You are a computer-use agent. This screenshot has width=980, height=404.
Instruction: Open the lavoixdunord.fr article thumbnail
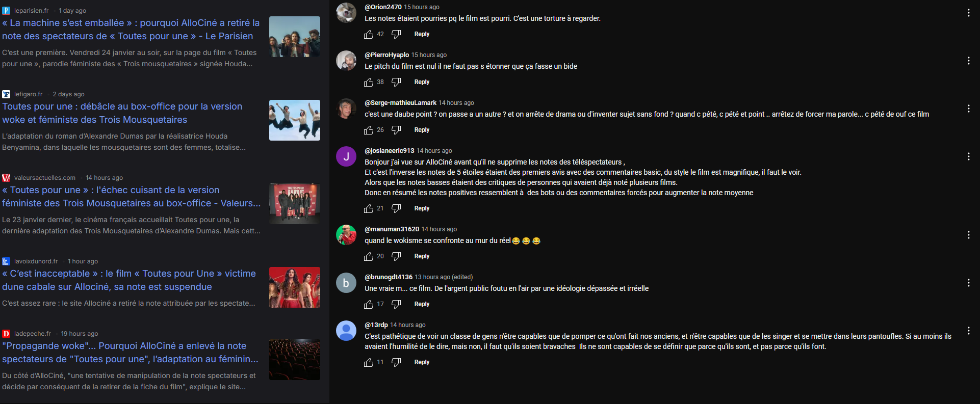coord(295,287)
